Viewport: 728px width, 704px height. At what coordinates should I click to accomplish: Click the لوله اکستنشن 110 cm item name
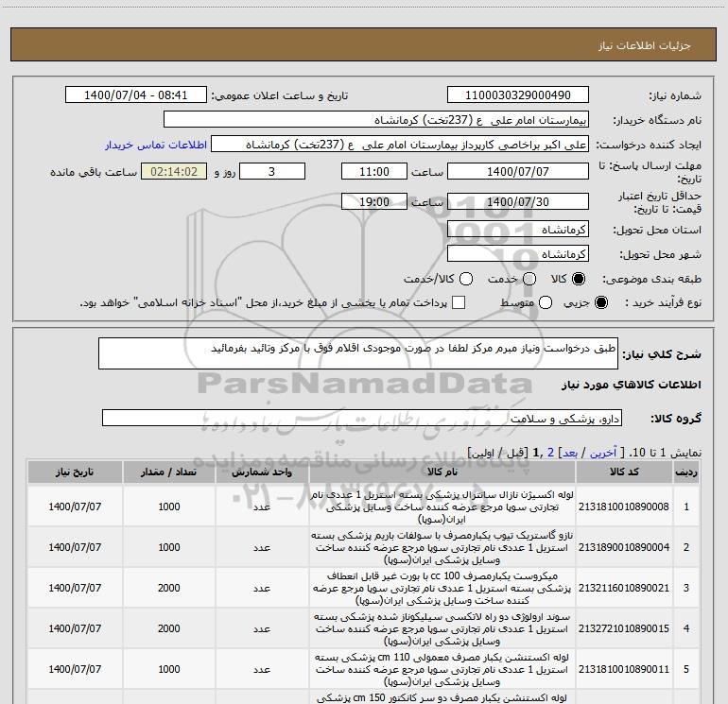tap(442, 669)
